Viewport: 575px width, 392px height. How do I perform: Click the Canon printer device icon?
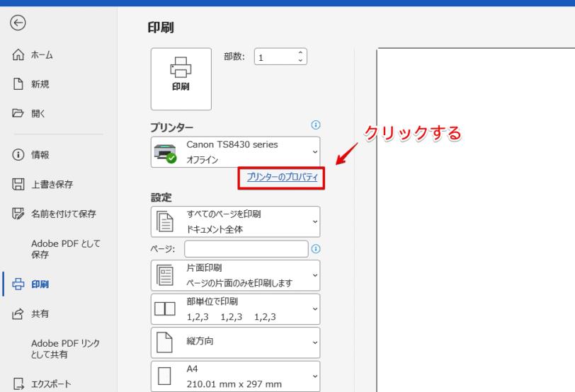[165, 153]
